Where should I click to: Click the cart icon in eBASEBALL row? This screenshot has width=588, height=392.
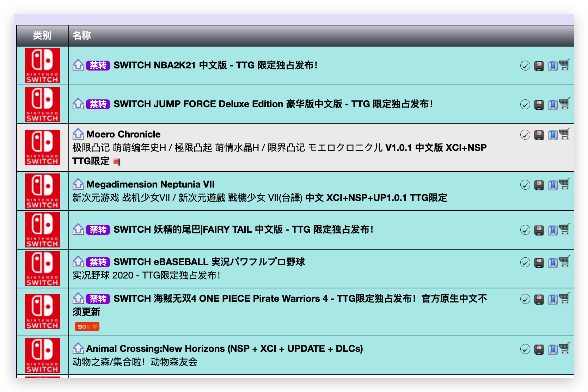tap(564, 261)
